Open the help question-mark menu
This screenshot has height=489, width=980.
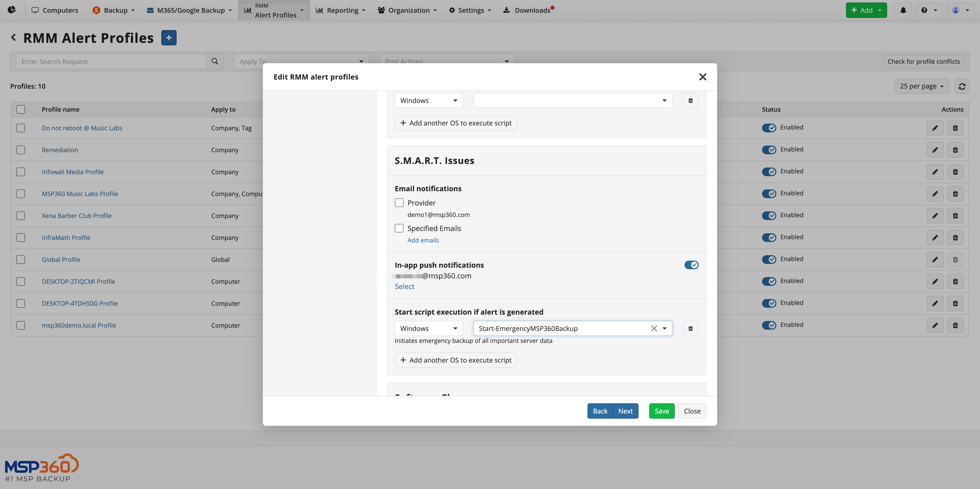(x=929, y=10)
